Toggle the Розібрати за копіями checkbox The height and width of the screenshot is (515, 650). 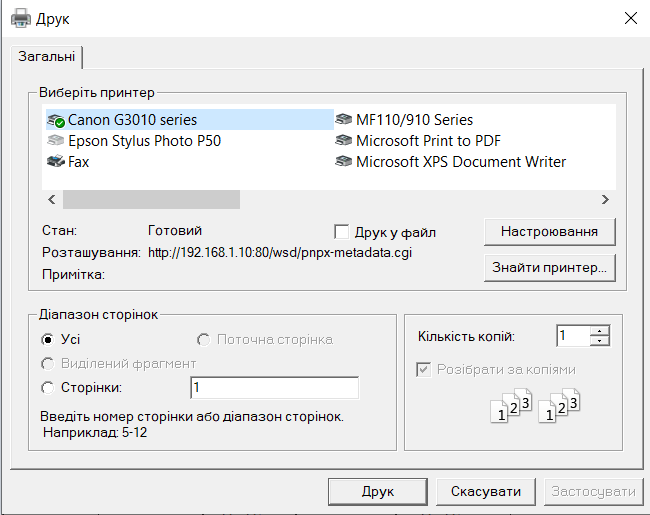coord(423,369)
